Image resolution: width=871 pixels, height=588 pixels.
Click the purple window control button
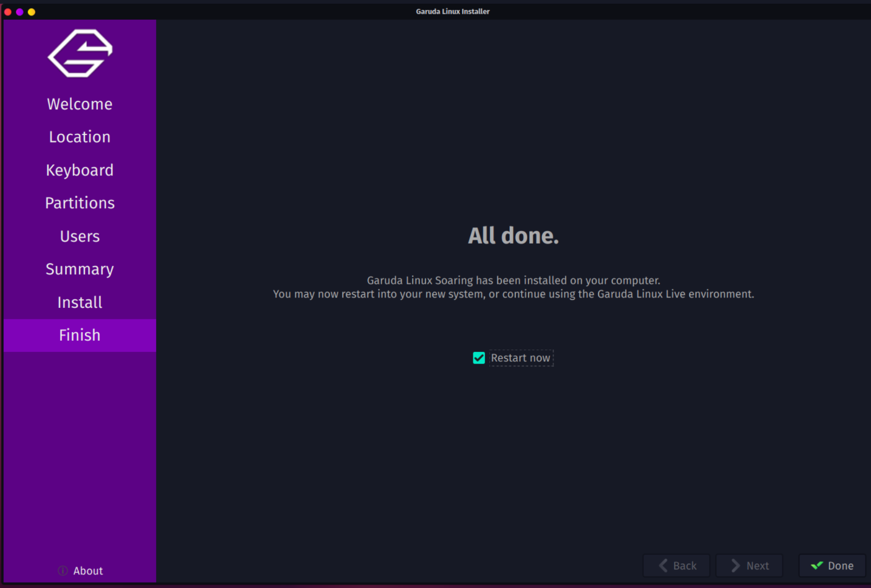(20, 12)
